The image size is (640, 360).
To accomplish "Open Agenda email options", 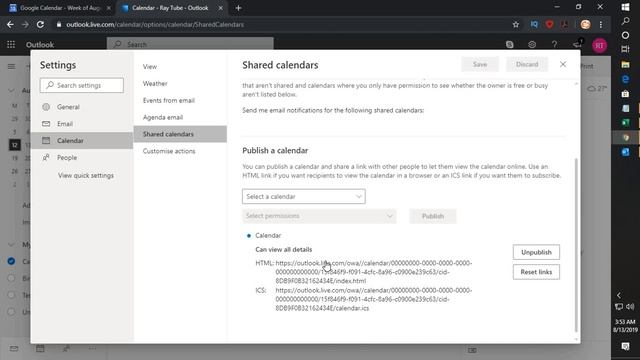I will click(x=180, y=117).
